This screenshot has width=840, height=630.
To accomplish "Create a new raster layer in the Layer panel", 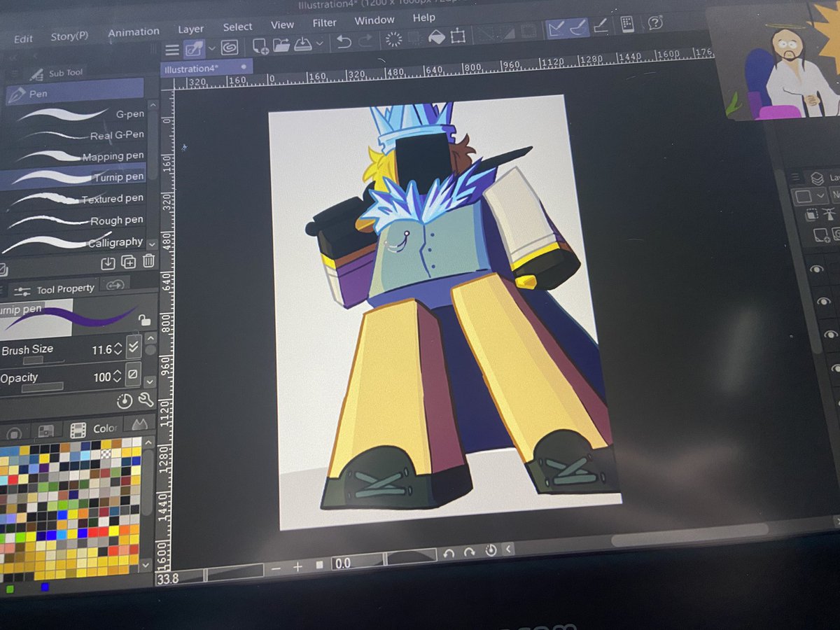I will point(821,237).
